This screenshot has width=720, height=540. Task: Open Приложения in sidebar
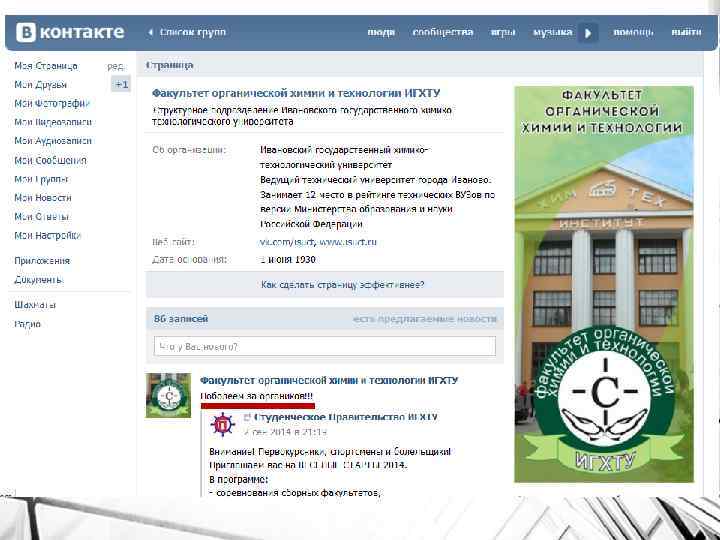click(42, 261)
